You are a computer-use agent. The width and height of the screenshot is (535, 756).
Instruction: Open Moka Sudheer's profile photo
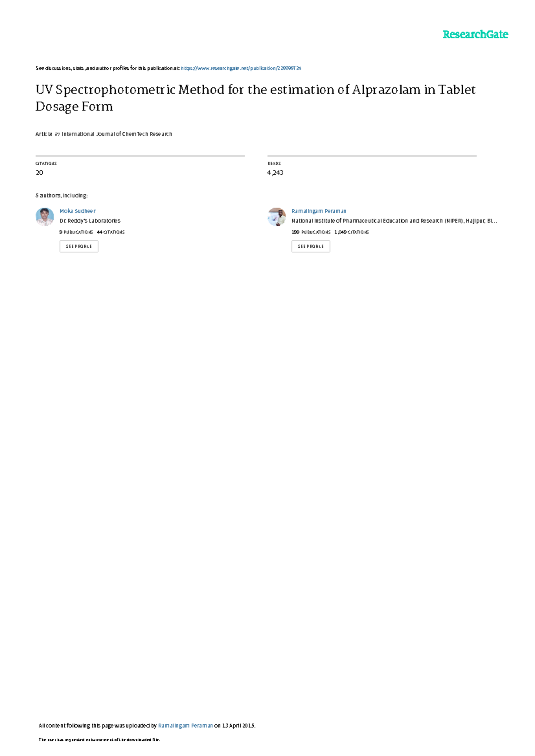[x=45, y=217]
